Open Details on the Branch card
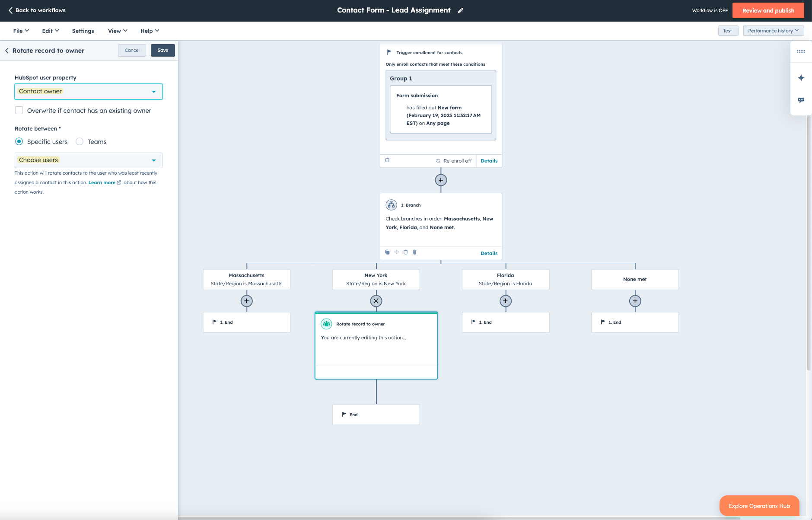 (489, 253)
